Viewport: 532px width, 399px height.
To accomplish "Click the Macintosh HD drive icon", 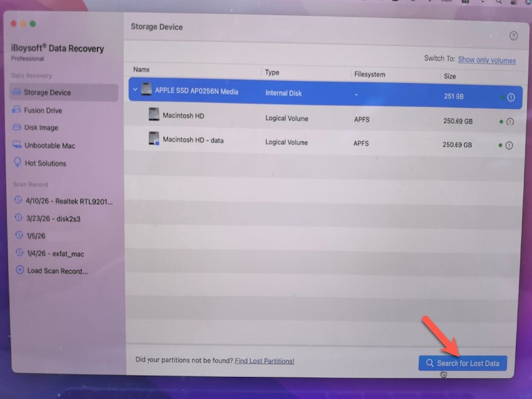I will pos(154,114).
